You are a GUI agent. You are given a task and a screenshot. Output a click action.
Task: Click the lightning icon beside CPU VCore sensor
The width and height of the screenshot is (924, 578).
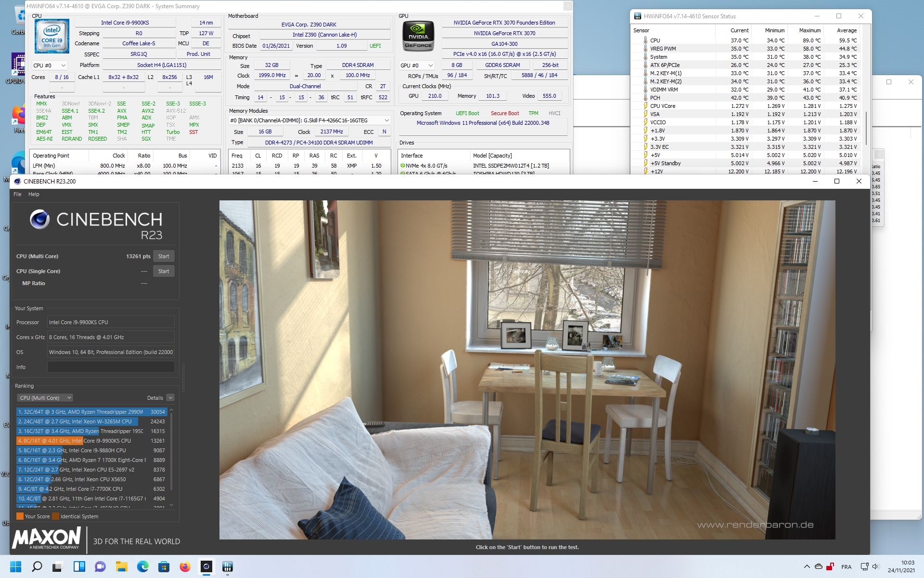click(645, 106)
